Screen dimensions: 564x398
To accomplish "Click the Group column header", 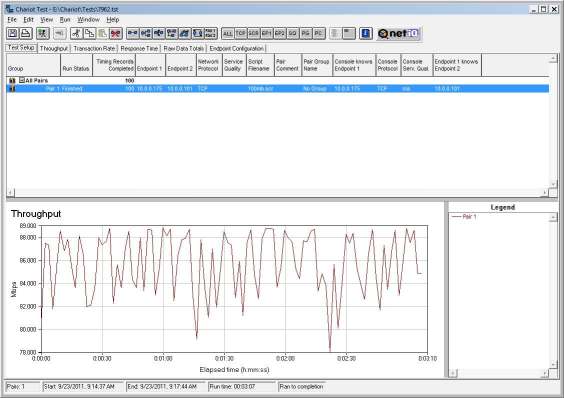I will click(33, 65).
